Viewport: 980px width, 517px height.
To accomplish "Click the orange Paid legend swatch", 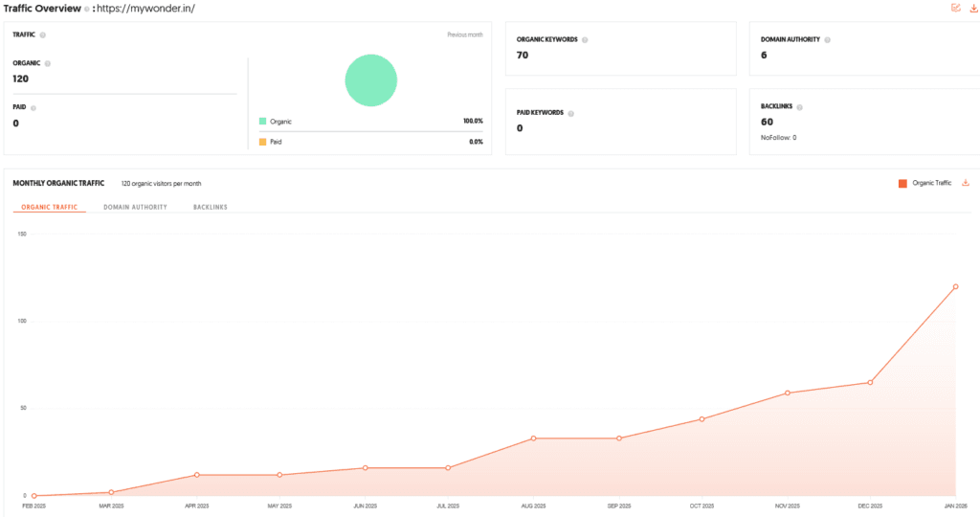I will tap(262, 142).
